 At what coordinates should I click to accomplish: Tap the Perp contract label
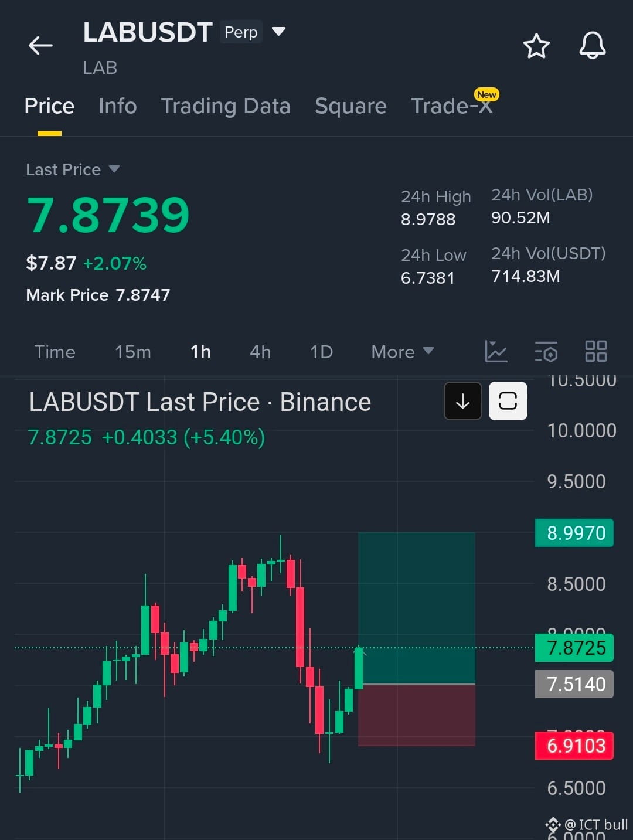241,32
